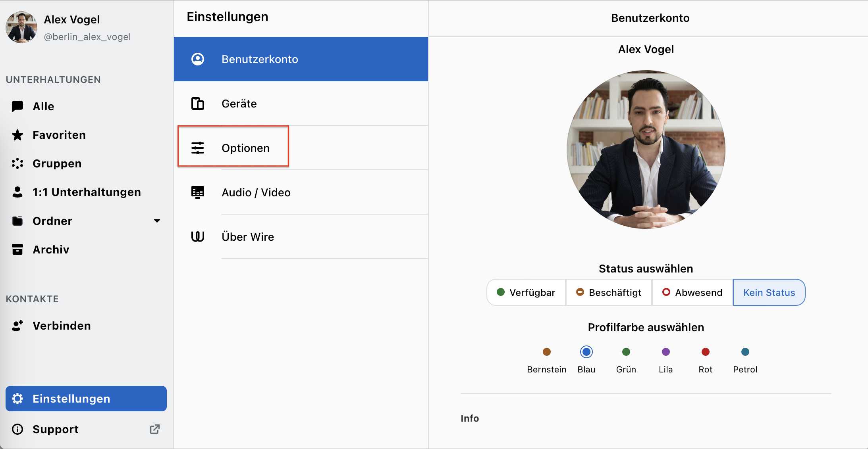This screenshot has width=868, height=449.
Task: Open the Audio / Video settings entry
Action: coord(301,192)
